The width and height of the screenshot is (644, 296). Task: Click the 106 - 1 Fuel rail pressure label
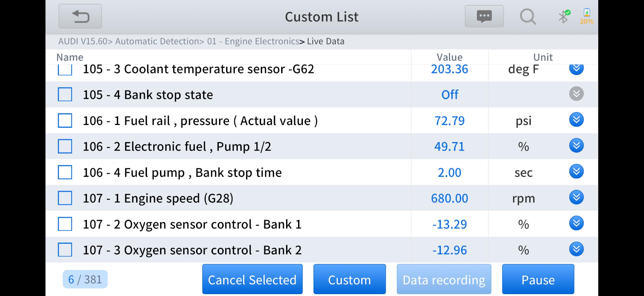point(200,121)
